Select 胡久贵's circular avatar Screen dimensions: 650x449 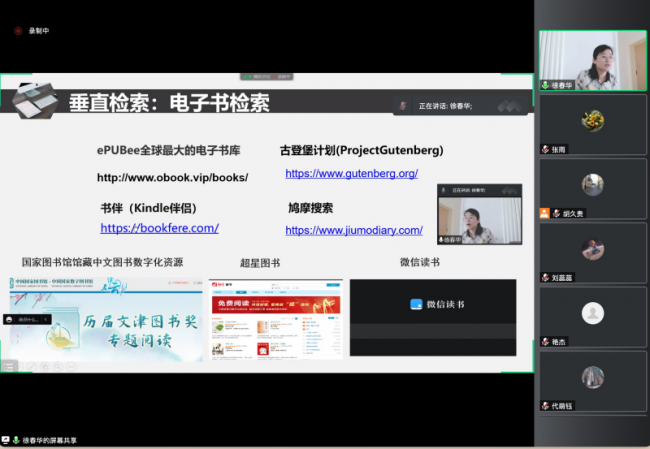(592, 185)
